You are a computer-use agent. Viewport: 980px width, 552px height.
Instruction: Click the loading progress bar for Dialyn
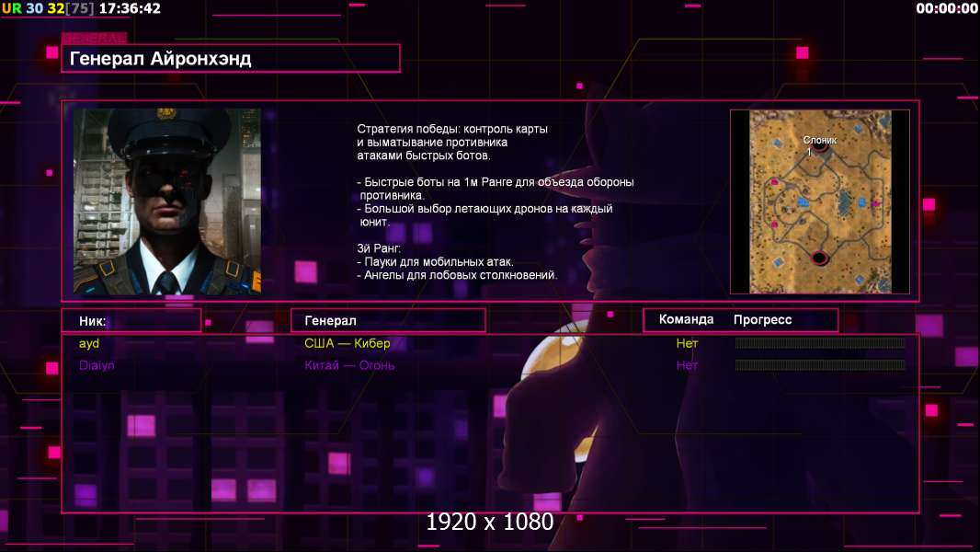click(820, 364)
